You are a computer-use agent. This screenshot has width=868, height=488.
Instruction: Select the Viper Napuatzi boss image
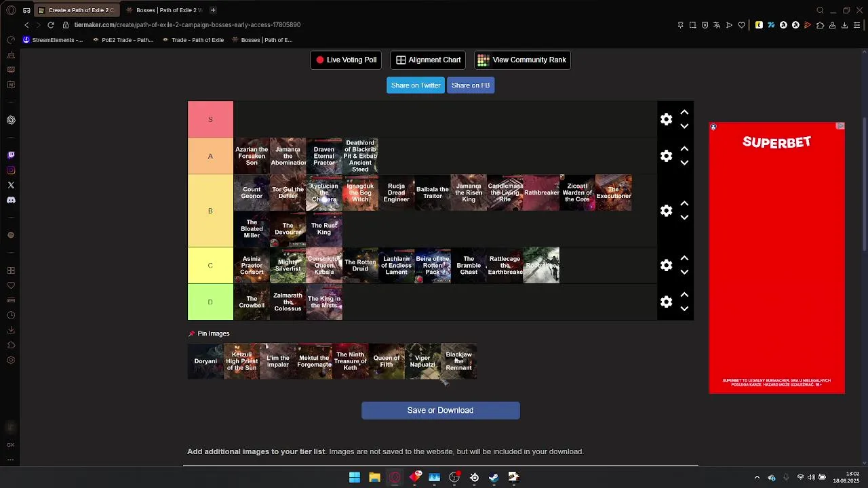point(422,361)
